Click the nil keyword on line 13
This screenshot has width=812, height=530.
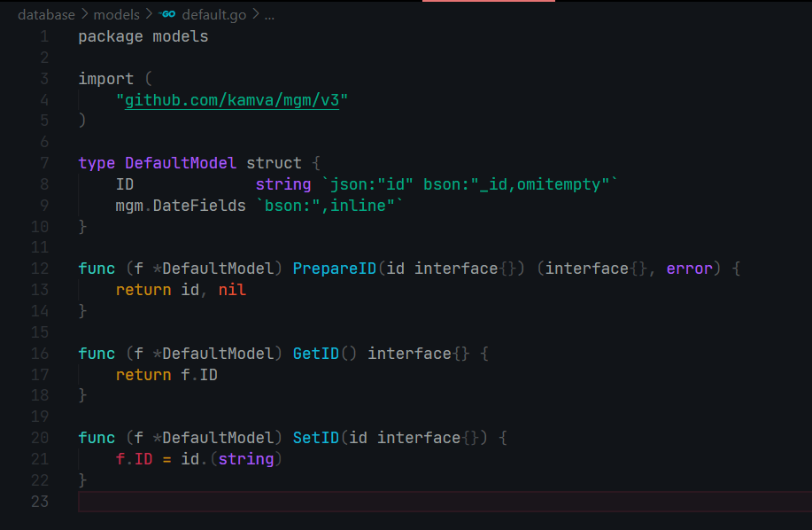tap(231, 290)
